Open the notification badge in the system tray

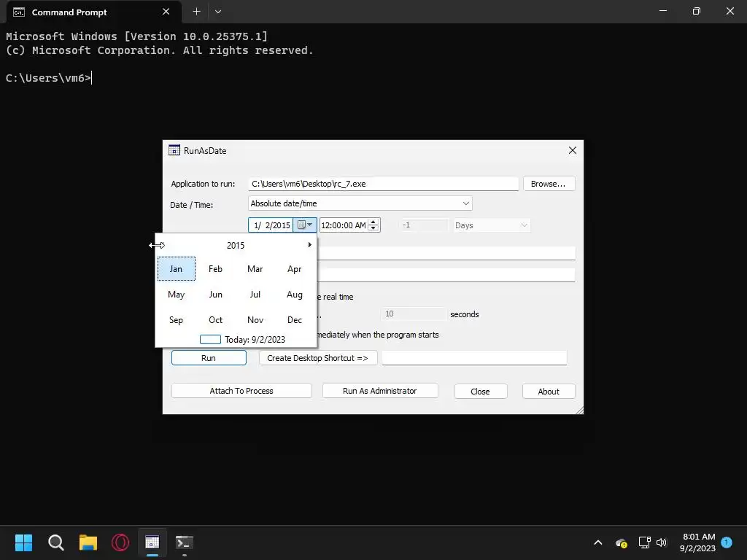(727, 542)
